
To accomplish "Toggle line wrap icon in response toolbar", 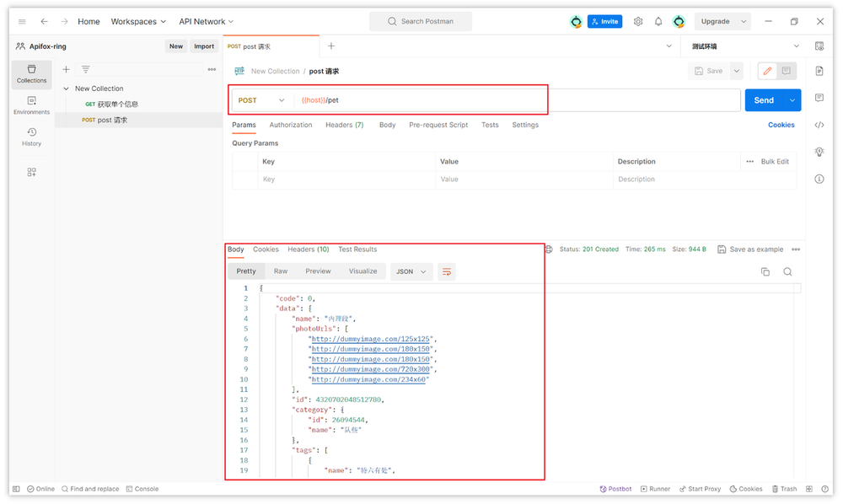I will click(x=447, y=271).
